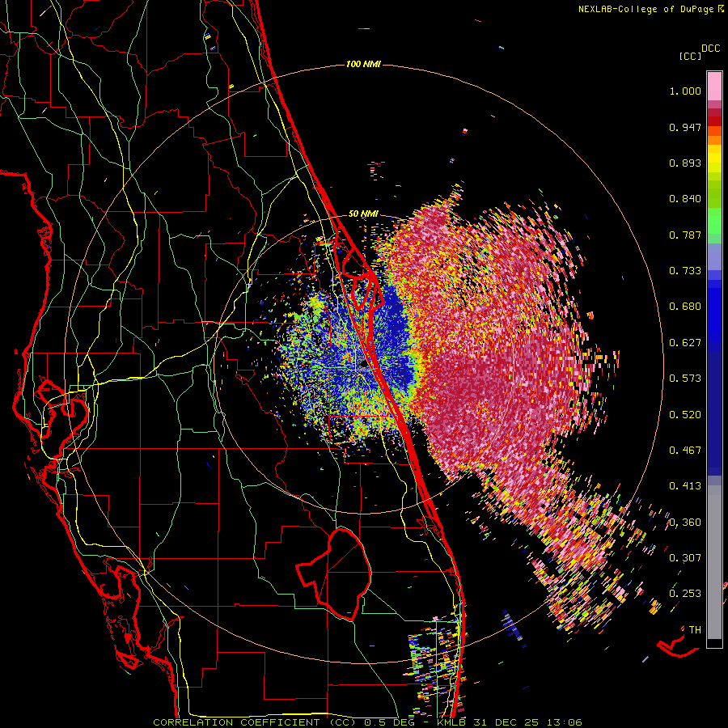Click the 0.573 value on the scale

click(685, 378)
